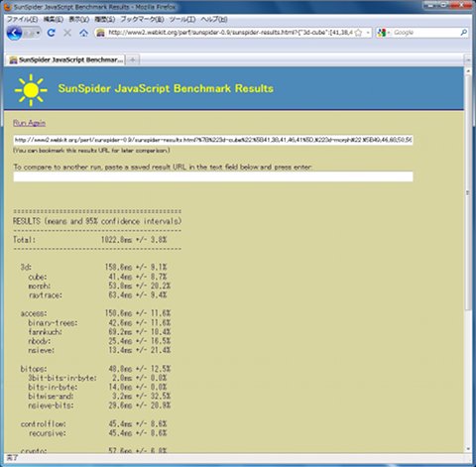Click the 3bit-bits-in-byte: result row
The image size is (476, 467).
[97, 378]
